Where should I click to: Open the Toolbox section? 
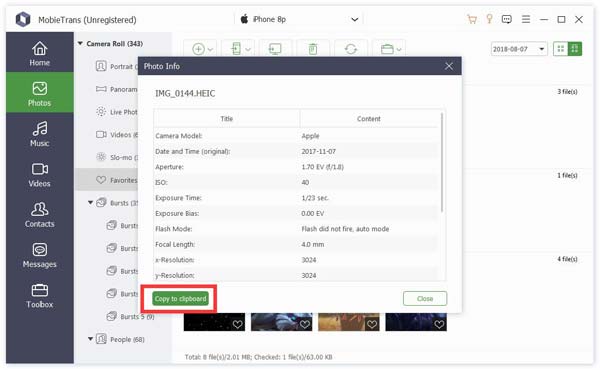coord(39,295)
